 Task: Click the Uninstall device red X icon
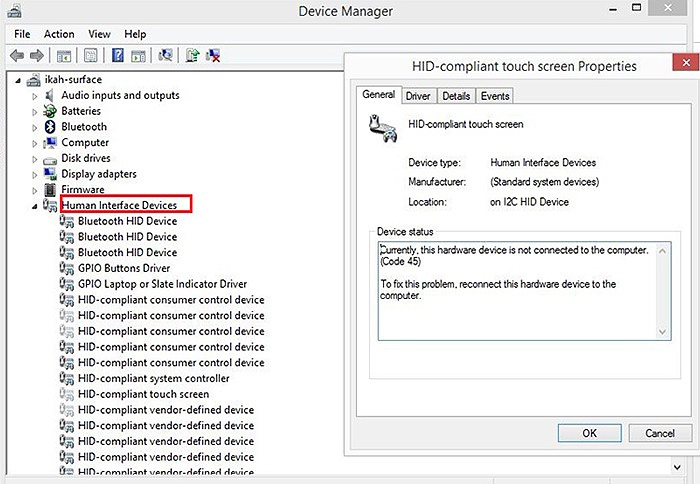[213, 56]
